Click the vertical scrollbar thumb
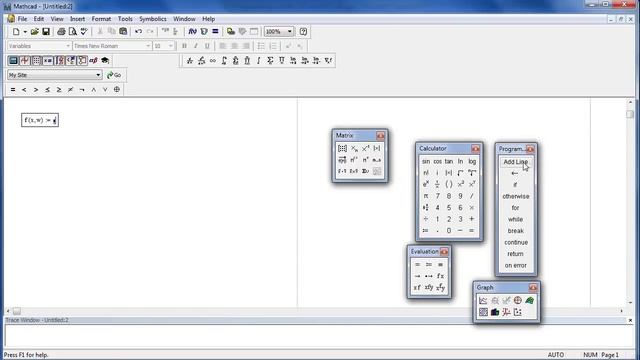Screen dimensions: 640x360 pos(630,114)
